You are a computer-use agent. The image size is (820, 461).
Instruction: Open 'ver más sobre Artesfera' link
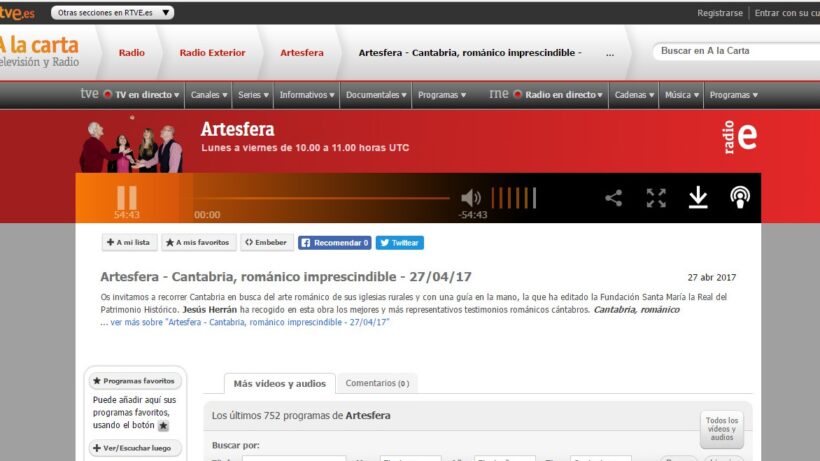(x=250, y=322)
